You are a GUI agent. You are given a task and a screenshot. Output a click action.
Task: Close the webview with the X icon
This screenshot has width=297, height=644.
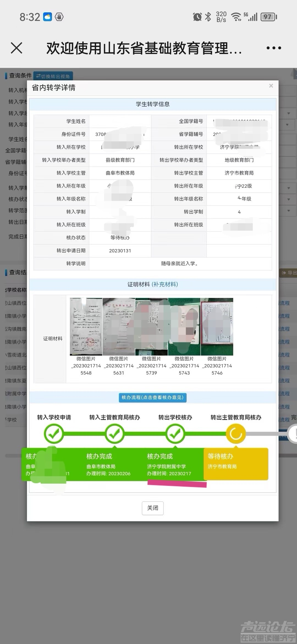click(16, 48)
